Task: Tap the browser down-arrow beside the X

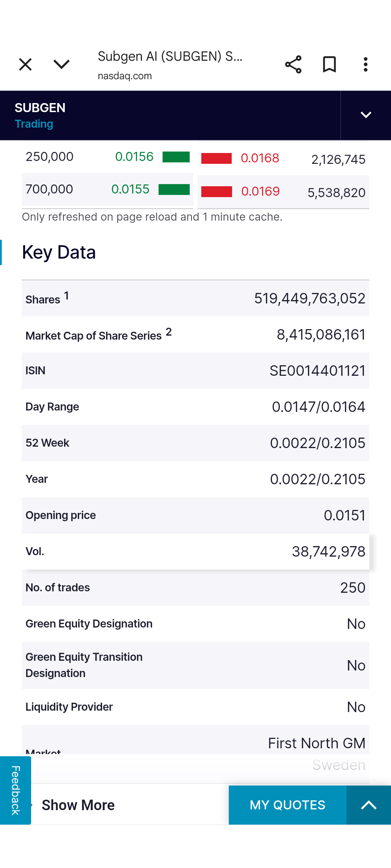Action: click(x=61, y=64)
